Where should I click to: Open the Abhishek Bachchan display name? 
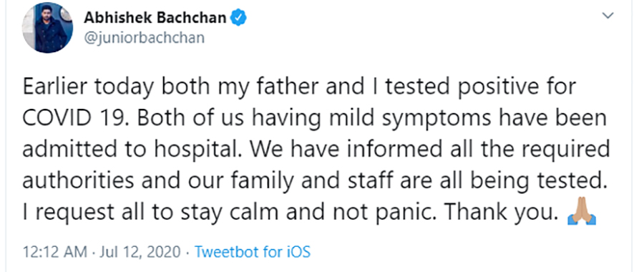tap(155, 18)
